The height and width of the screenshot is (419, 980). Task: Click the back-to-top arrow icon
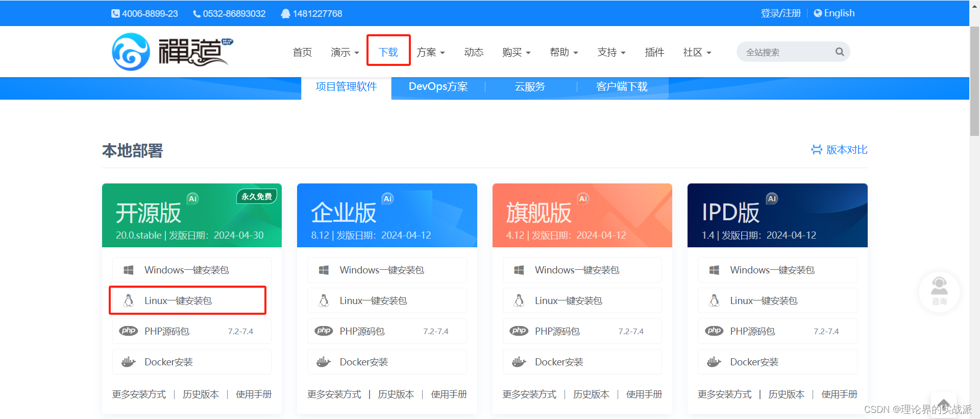tap(944, 404)
